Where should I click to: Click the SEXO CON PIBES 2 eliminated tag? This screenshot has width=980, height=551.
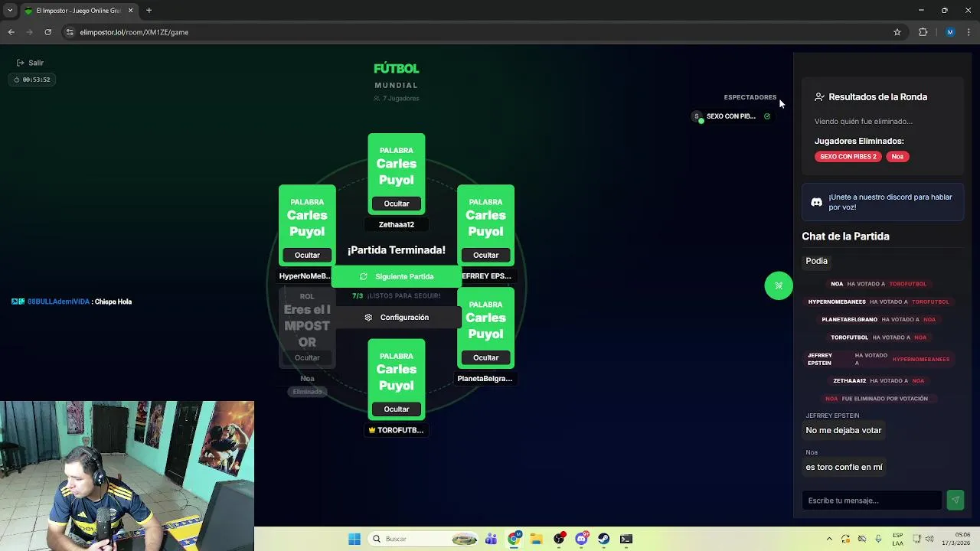848,156
